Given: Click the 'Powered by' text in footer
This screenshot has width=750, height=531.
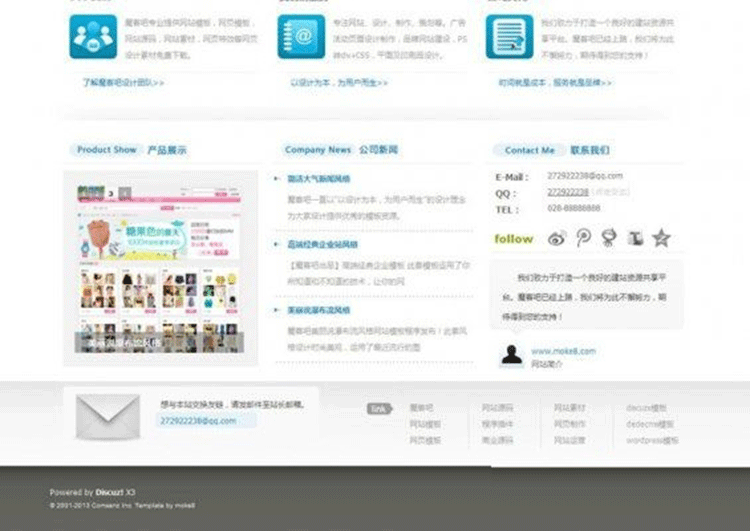Looking at the screenshot, I should tap(71, 492).
